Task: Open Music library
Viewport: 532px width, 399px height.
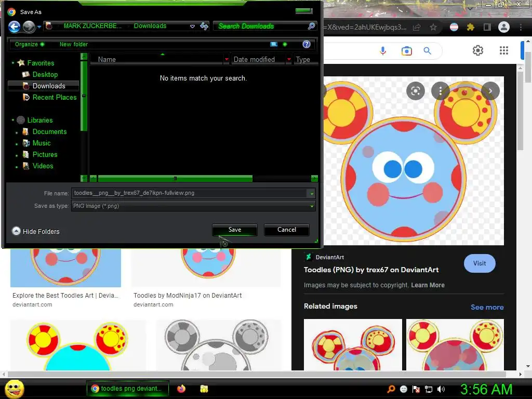Action: click(x=42, y=143)
